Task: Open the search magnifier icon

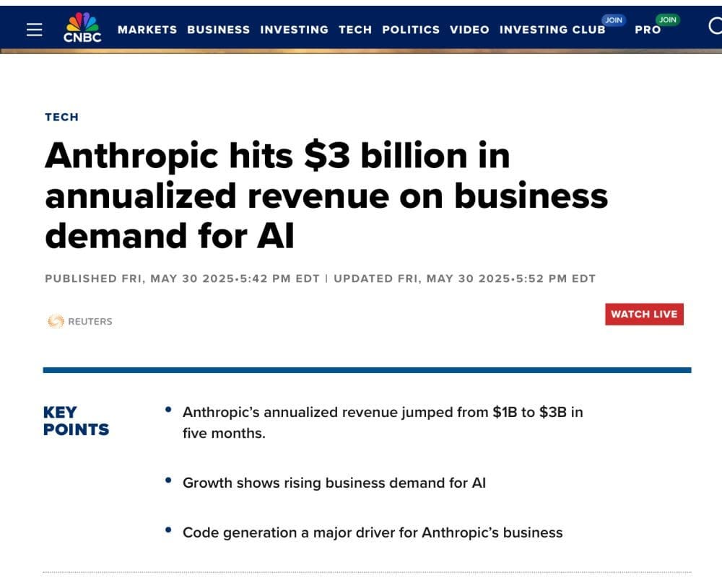Action: pos(715,26)
